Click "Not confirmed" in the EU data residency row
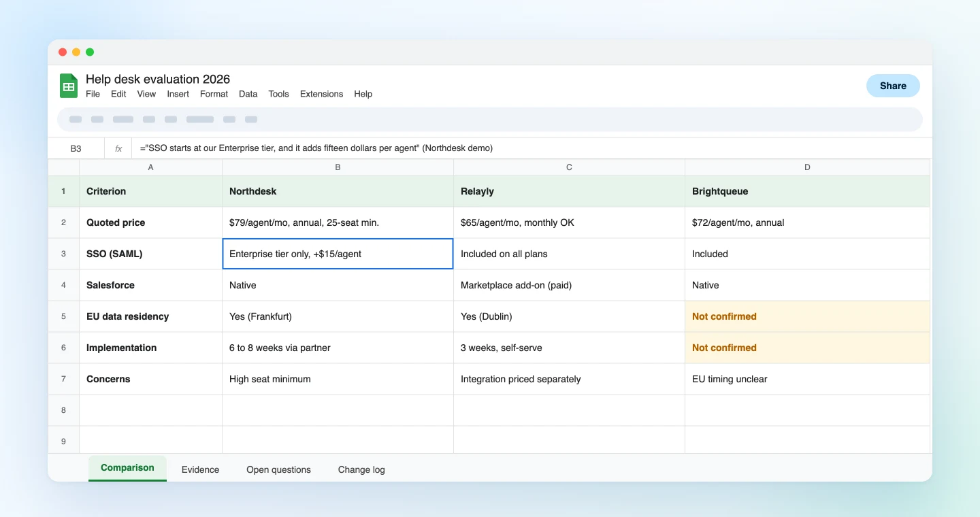Viewport: 980px width, 517px height. pyautogui.click(x=807, y=316)
